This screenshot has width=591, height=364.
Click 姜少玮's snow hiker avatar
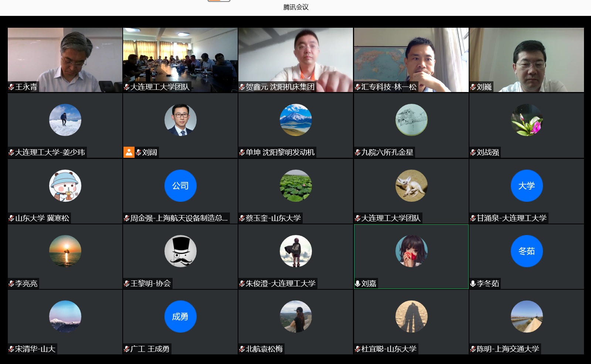pos(65,120)
